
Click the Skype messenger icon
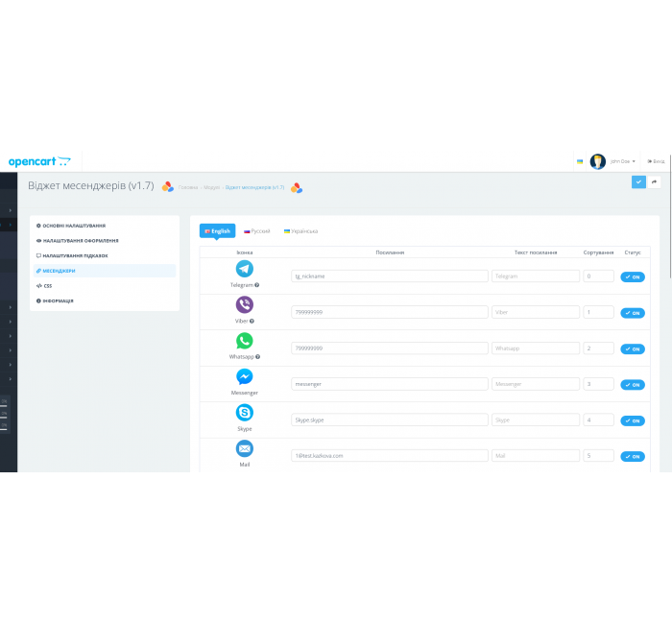point(244,413)
